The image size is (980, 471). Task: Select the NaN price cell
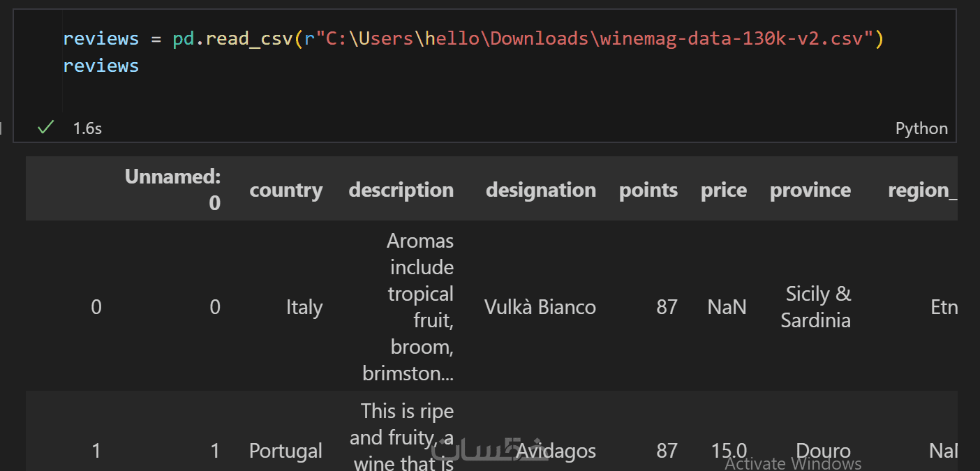point(726,307)
